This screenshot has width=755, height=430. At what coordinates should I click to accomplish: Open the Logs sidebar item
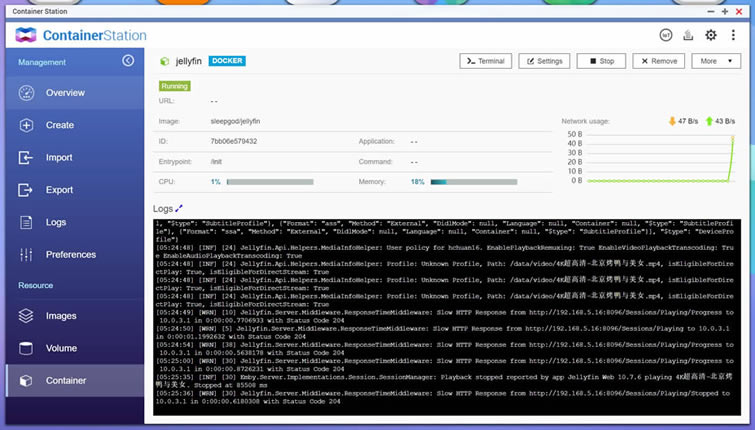point(75,222)
